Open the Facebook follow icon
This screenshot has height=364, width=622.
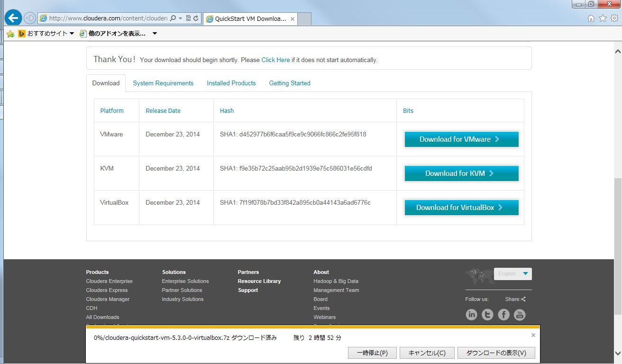(x=503, y=315)
